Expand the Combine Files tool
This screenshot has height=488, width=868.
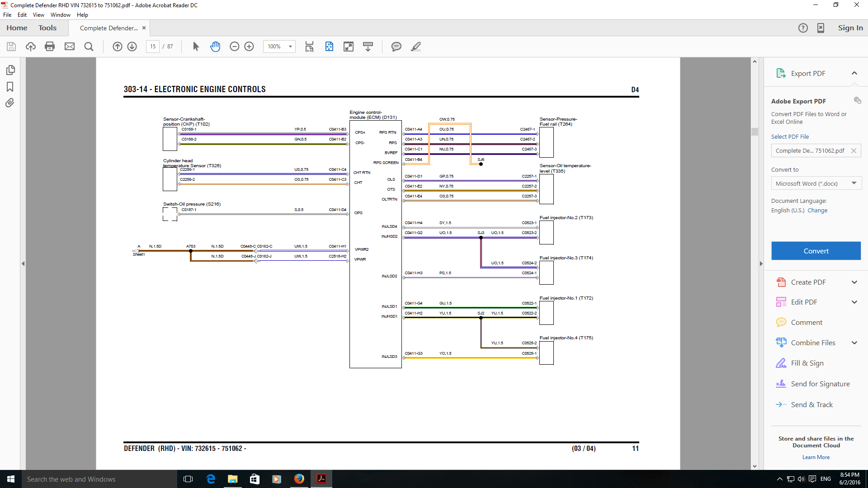pyautogui.click(x=854, y=343)
